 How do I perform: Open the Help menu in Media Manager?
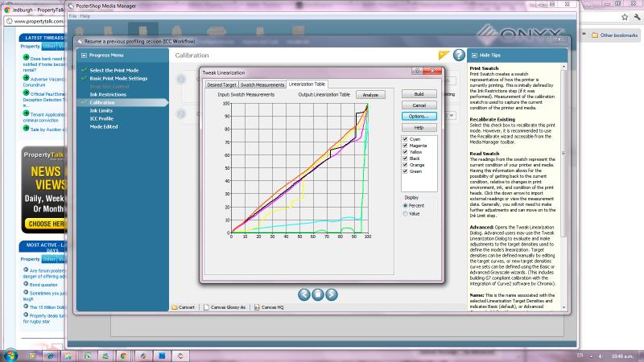click(85, 16)
